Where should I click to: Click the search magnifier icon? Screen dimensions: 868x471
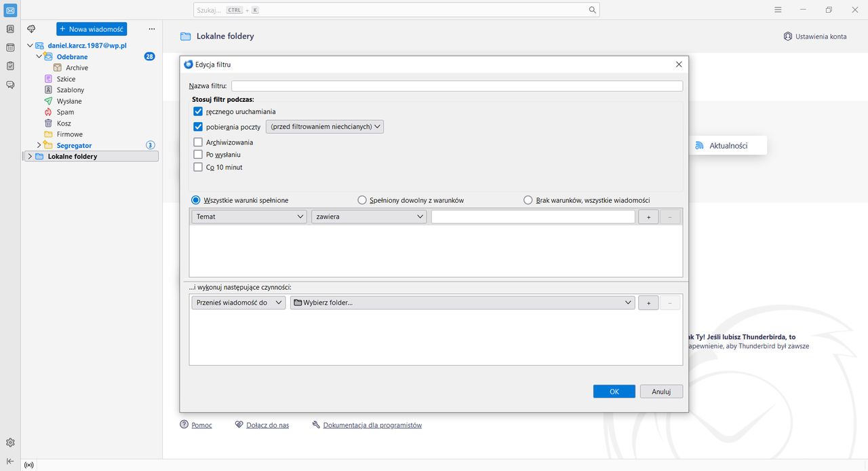593,10
